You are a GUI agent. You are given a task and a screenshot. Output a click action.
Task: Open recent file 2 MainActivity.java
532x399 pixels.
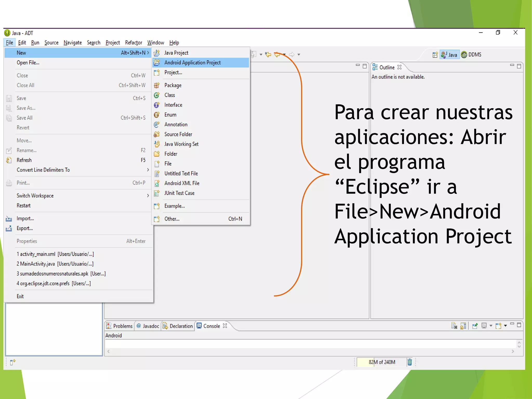pyautogui.click(x=78, y=264)
